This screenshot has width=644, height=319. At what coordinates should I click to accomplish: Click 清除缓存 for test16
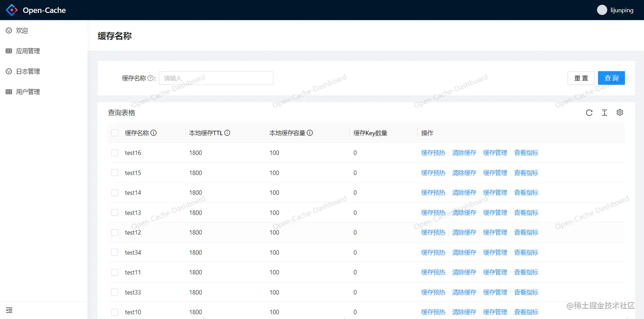(x=464, y=153)
